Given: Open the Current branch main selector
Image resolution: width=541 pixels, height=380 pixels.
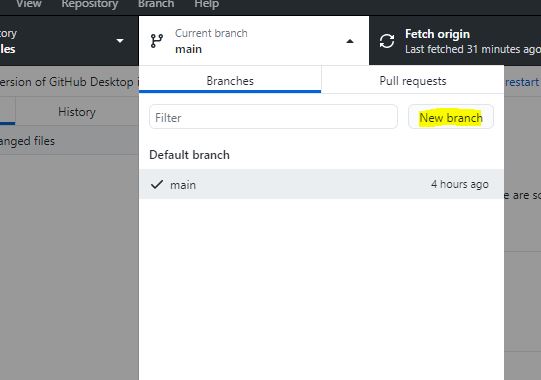Looking at the screenshot, I should 254,41.
